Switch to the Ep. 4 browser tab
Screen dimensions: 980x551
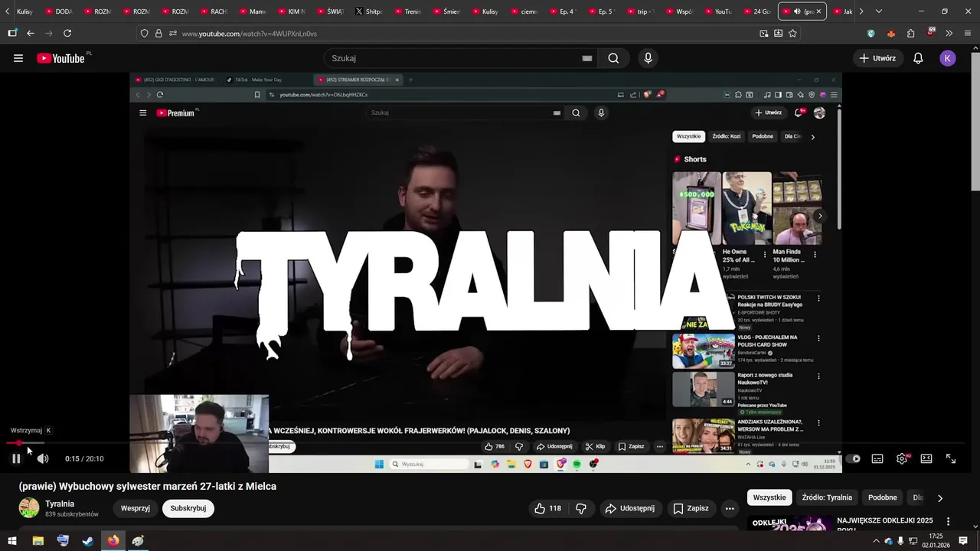point(563,11)
